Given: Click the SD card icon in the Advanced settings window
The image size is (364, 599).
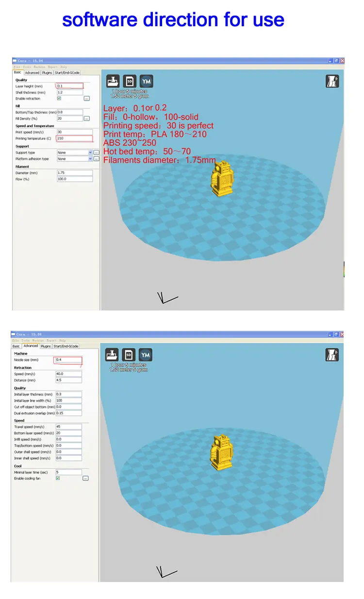Looking at the screenshot, I should coord(129,355).
